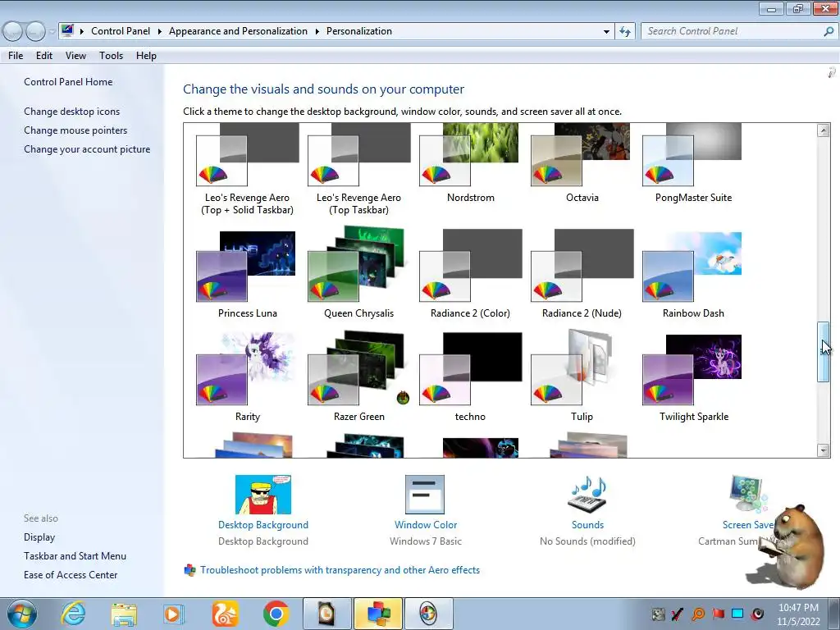
Task: Open the Window Color settings icon
Action: tap(425, 495)
